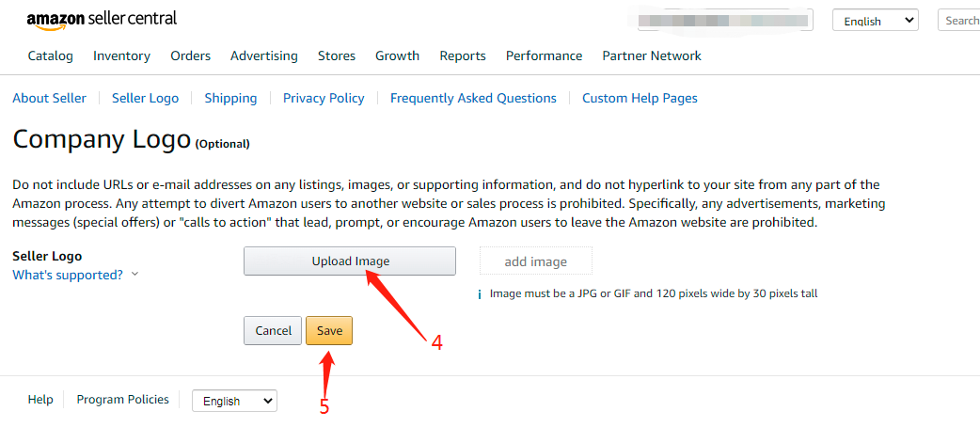
Task: Open the Growth menu
Action: (397, 55)
